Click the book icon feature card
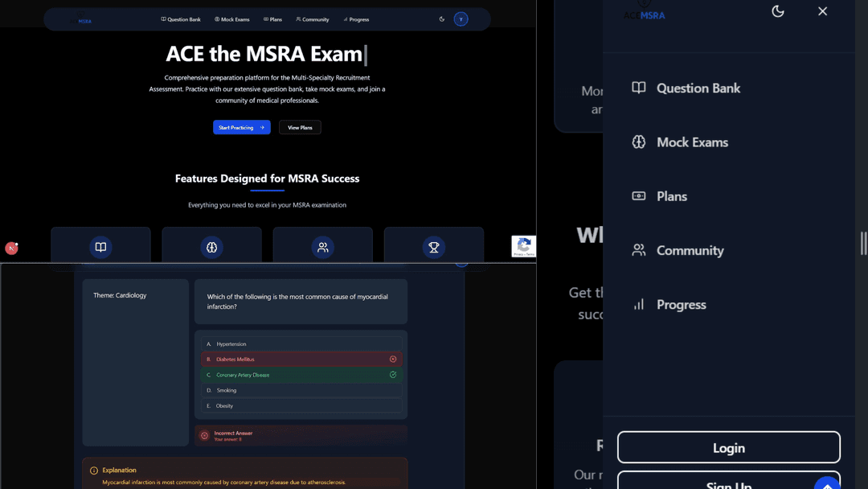 (x=100, y=246)
